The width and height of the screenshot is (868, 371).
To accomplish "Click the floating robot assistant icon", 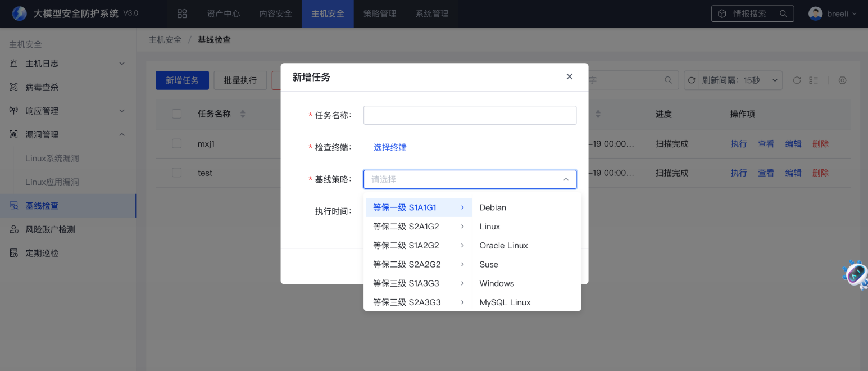I will pyautogui.click(x=856, y=275).
